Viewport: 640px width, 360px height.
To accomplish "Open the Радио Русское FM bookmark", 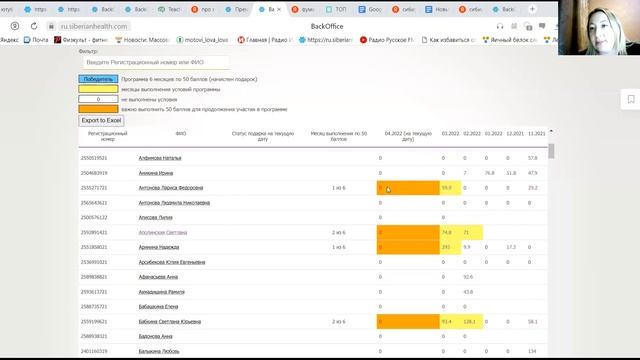I will coord(387,40).
